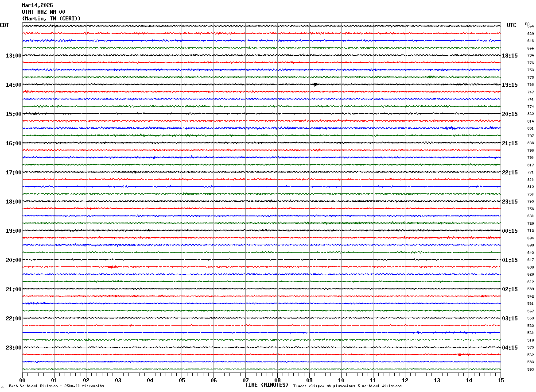Select the "13:00" CDT time label

click(14, 56)
